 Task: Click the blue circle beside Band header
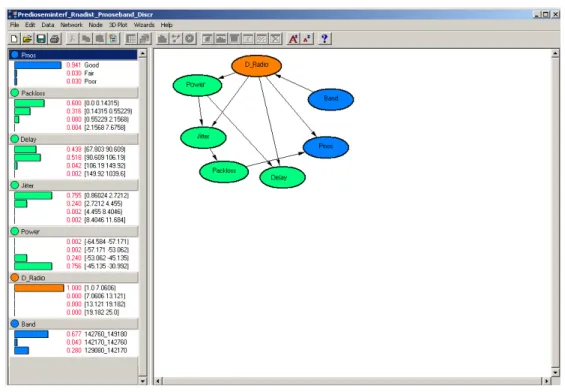(15, 324)
